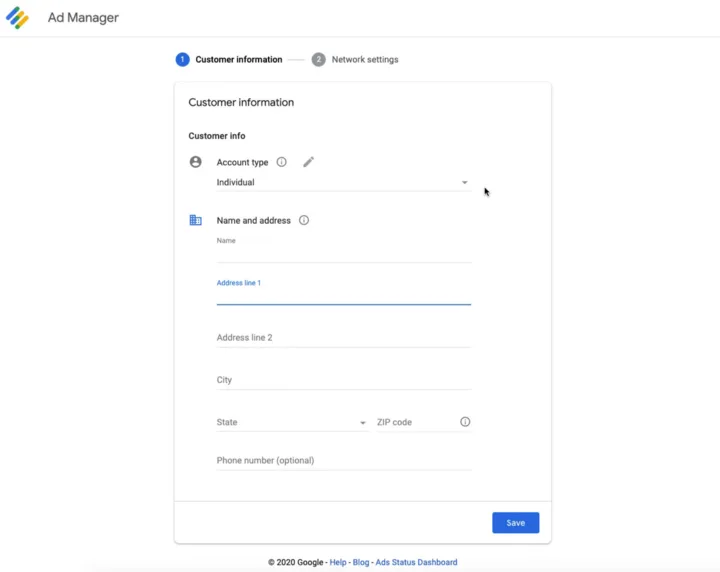Click the Name and address label
Viewport: 720px width, 572px height.
pyautogui.click(x=253, y=221)
